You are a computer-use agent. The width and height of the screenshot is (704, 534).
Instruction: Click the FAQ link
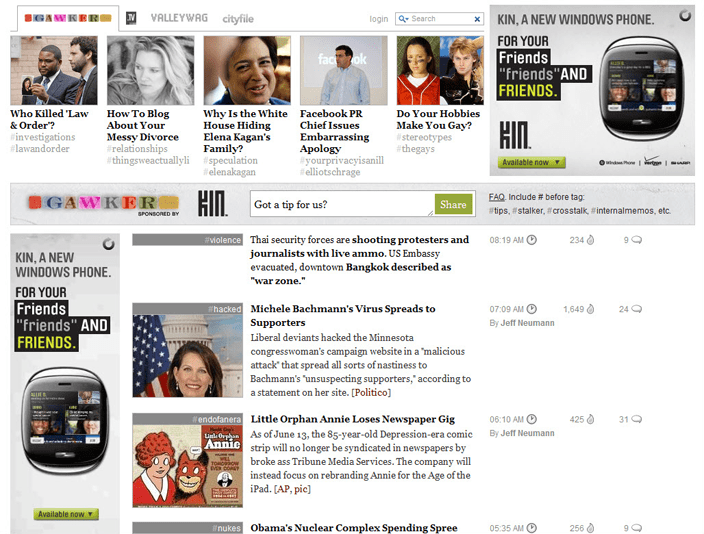point(496,197)
